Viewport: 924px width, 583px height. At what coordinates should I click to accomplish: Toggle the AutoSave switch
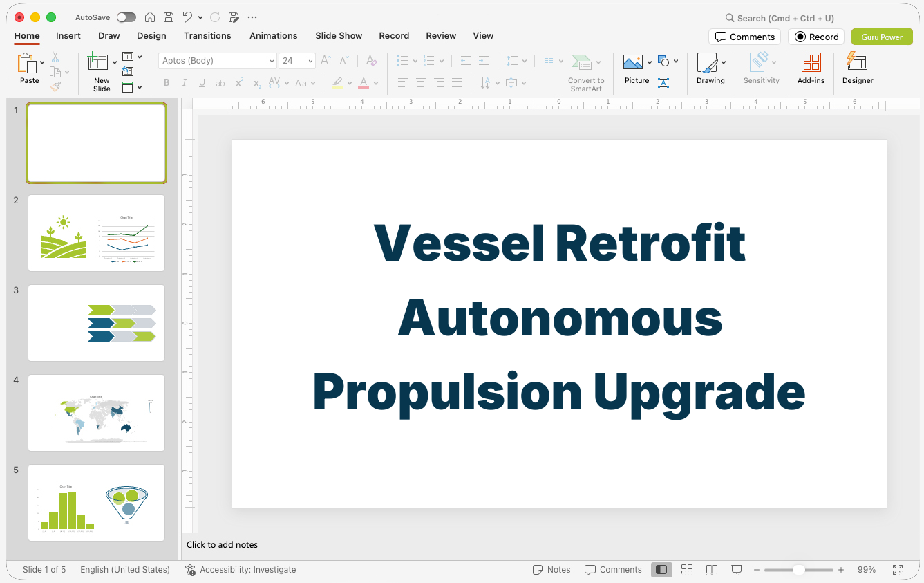tap(126, 17)
